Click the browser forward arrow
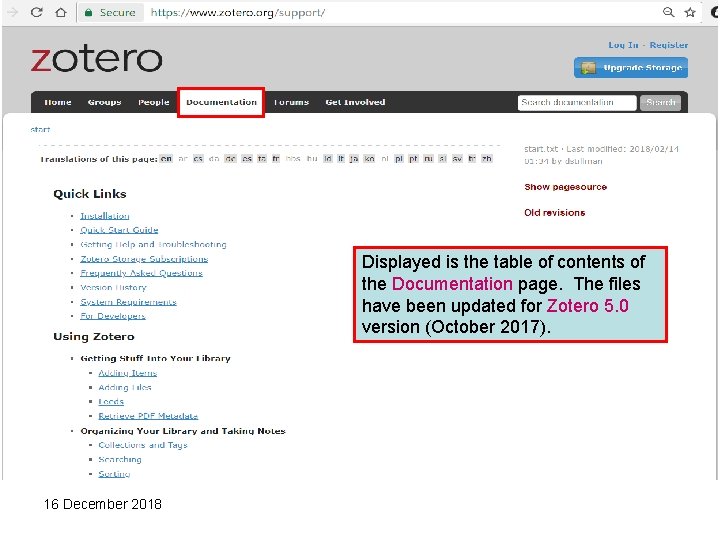720x540 pixels. [x=12, y=12]
